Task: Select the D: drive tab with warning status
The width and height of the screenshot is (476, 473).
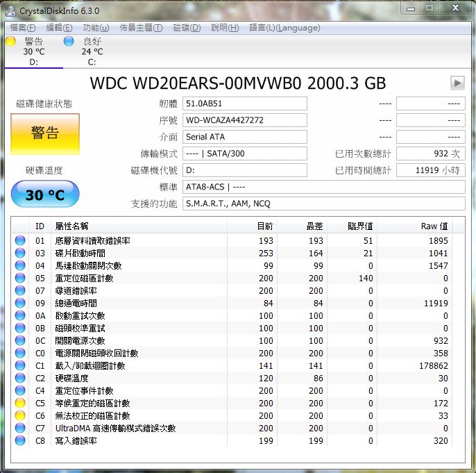Action: 34,51
